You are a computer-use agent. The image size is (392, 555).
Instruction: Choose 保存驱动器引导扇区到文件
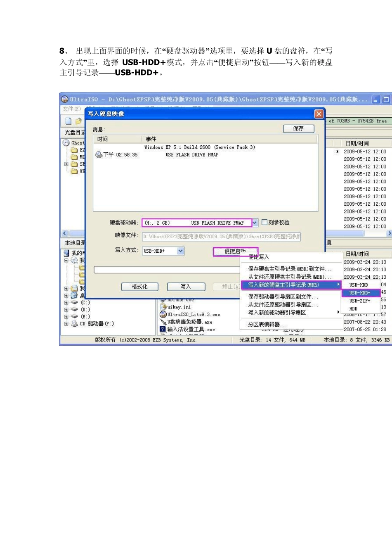(x=291, y=296)
